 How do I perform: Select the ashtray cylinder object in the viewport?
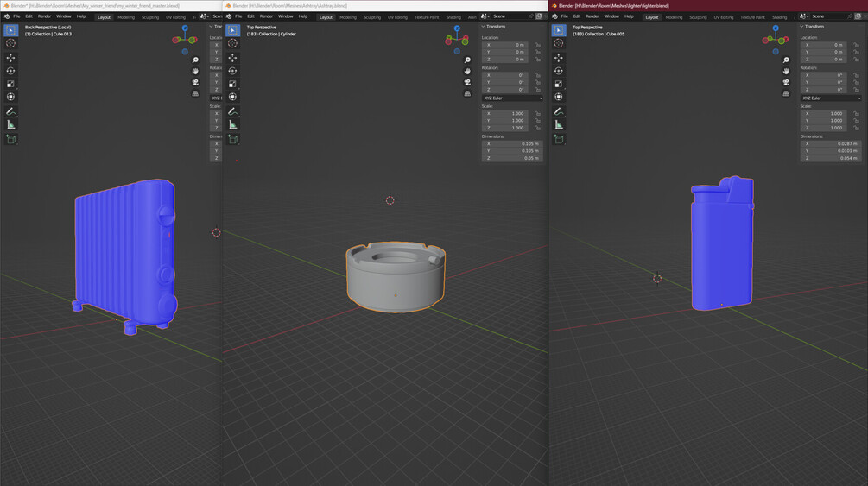pyautogui.click(x=396, y=277)
